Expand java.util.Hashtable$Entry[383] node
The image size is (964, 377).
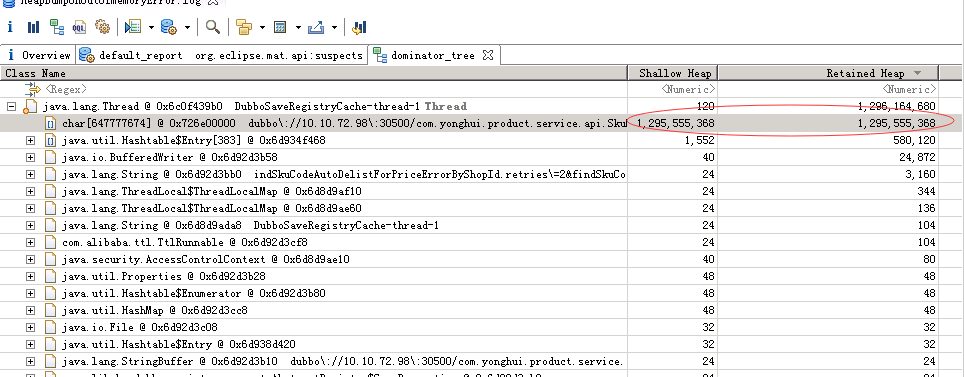(30, 140)
